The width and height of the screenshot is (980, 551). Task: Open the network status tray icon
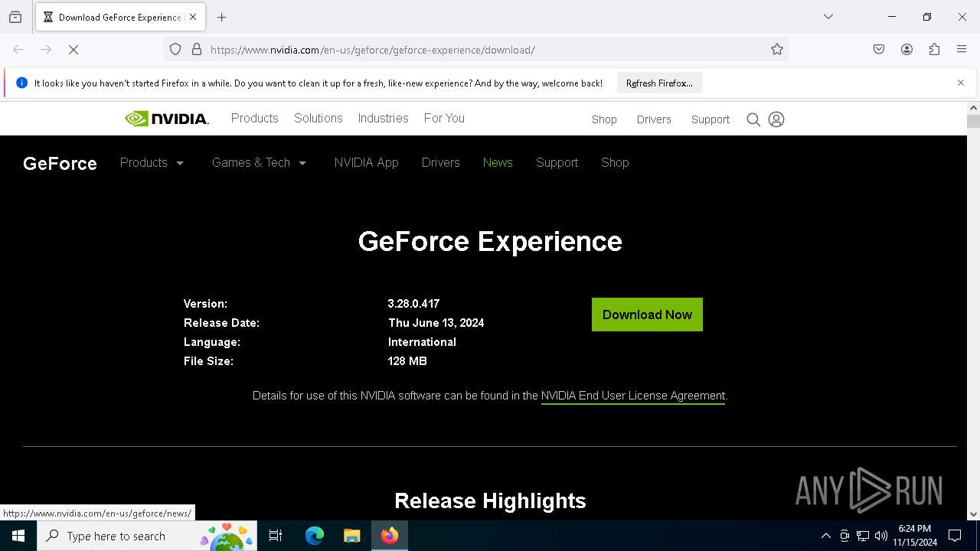click(x=863, y=536)
